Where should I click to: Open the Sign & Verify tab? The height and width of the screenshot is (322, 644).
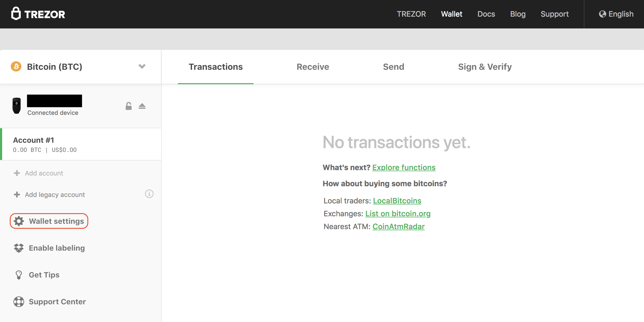click(485, 67)
